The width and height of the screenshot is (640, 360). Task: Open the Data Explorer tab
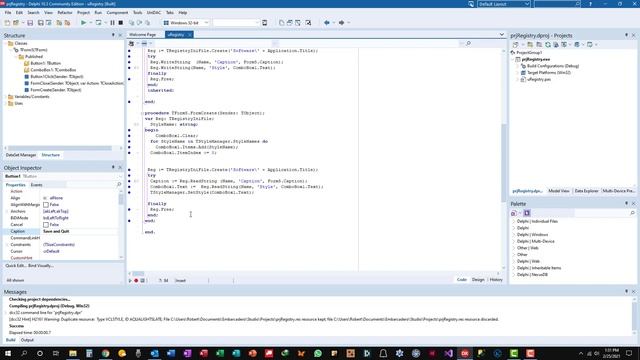coord(586,191)
